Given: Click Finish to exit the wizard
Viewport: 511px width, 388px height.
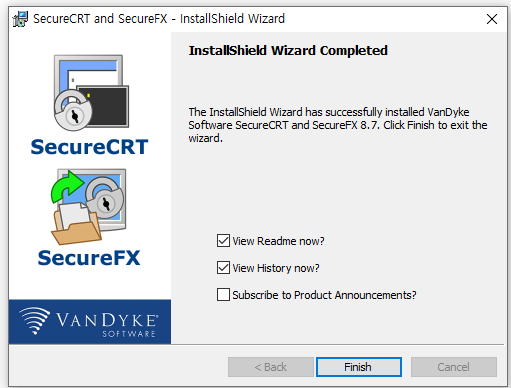Looking at the screenshot, I should click(359, 367).
